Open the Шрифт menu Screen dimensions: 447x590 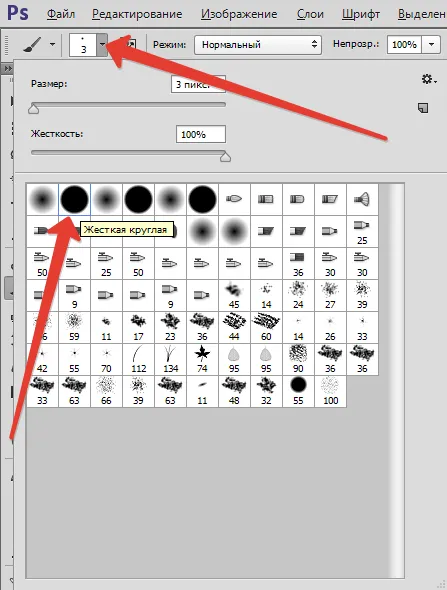(x=361, y=14)
